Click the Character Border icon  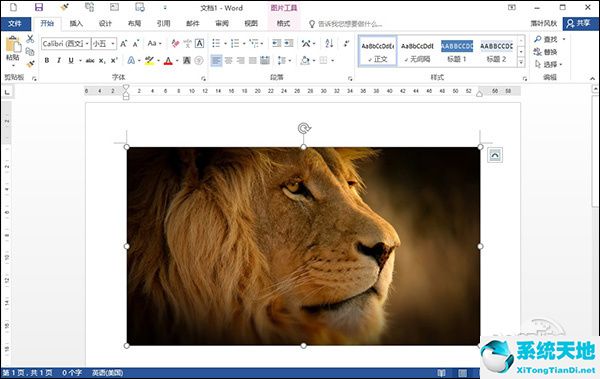(x=199, y=43)
